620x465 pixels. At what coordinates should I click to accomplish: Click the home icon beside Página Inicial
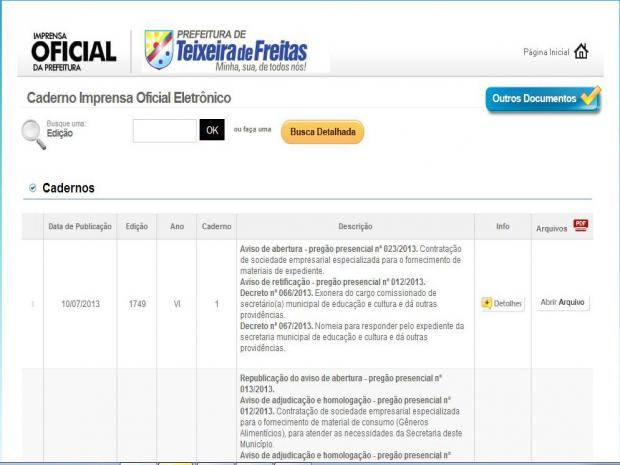581,51
